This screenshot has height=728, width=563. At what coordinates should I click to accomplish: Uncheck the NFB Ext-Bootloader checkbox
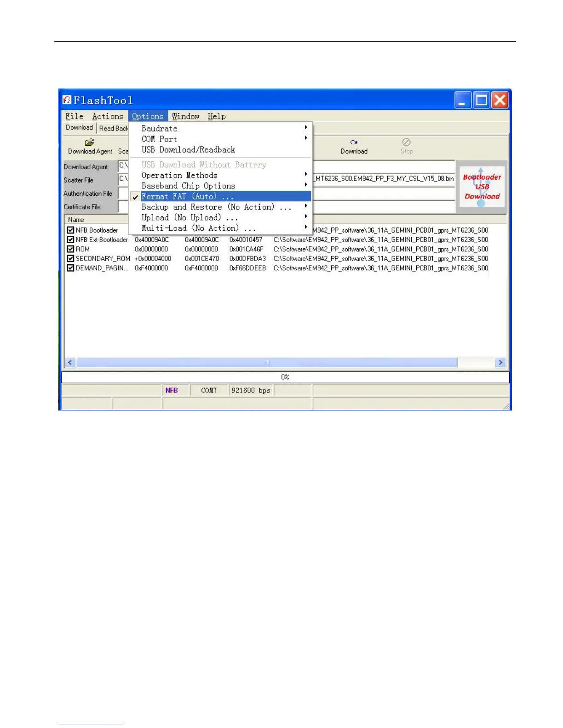tap(70, 239)
